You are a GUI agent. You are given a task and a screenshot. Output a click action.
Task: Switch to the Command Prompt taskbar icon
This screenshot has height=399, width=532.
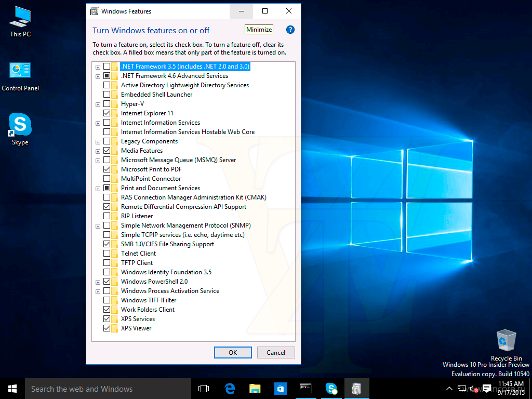click(305, 389)
